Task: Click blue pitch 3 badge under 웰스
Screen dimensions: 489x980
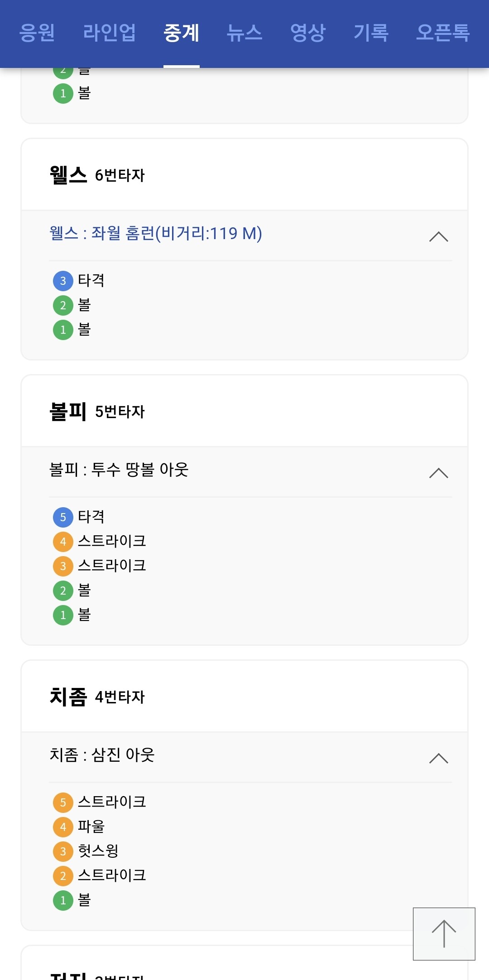Action: click(63, 281)
